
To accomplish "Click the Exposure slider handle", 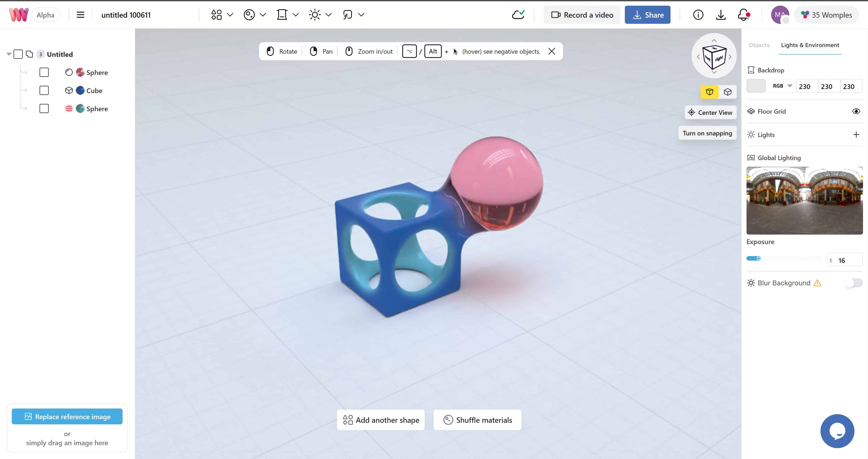I will [759, 258].
